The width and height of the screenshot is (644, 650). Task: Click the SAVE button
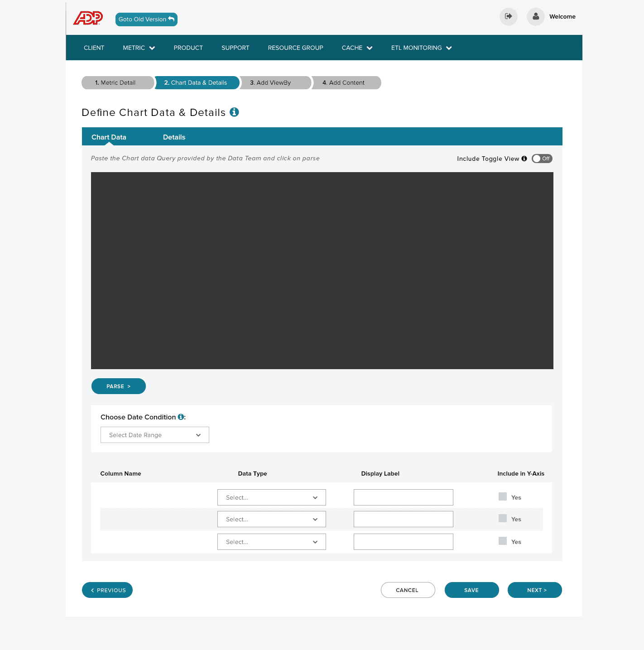point(472,590)
